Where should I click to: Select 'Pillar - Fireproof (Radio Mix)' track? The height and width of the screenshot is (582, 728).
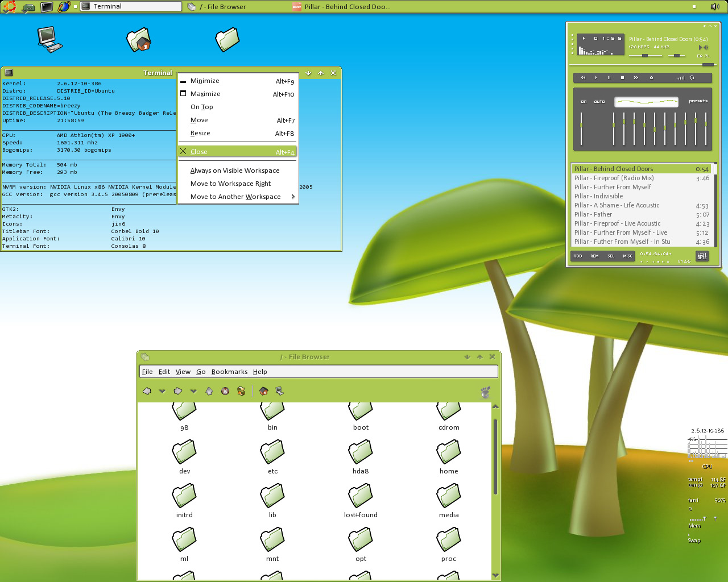(x=642, y=178)
